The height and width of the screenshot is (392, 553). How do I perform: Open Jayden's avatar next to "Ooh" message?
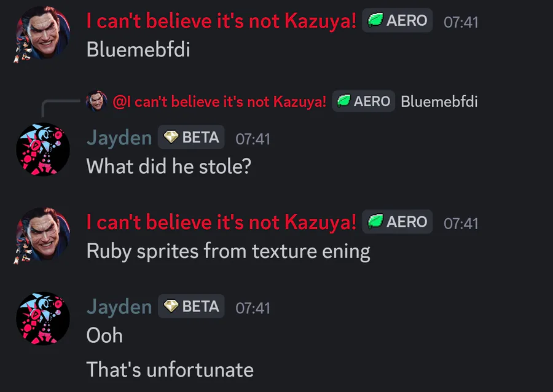click(x=42, y=319)
